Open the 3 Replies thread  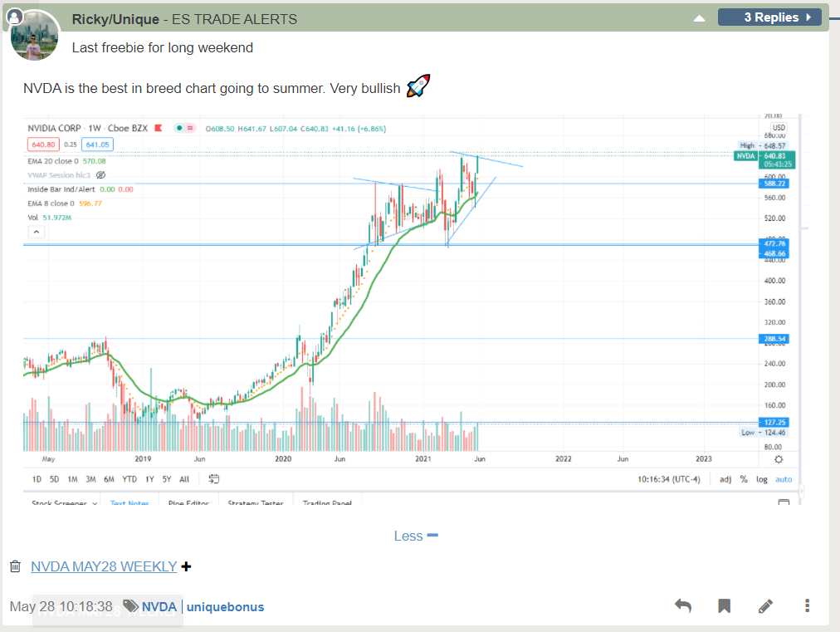(769, 17)
